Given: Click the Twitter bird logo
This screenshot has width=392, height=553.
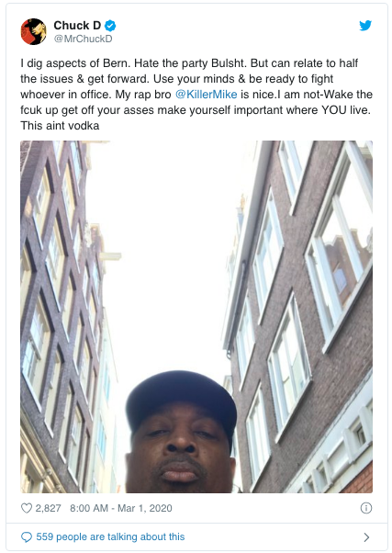Looking at the screenshot, I should (x=365, y=26).
